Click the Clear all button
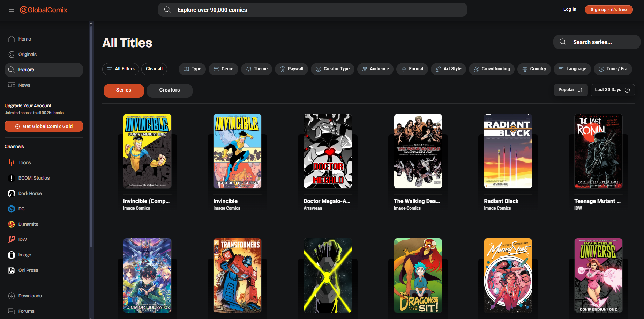This screenshot has height=319, width=644. coord(154,69)
